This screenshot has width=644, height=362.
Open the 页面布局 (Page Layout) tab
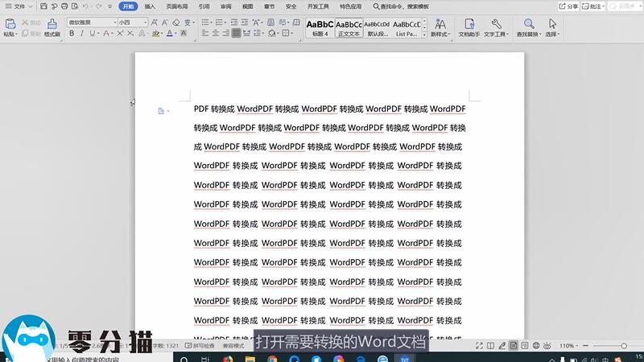tap(177, 6)
